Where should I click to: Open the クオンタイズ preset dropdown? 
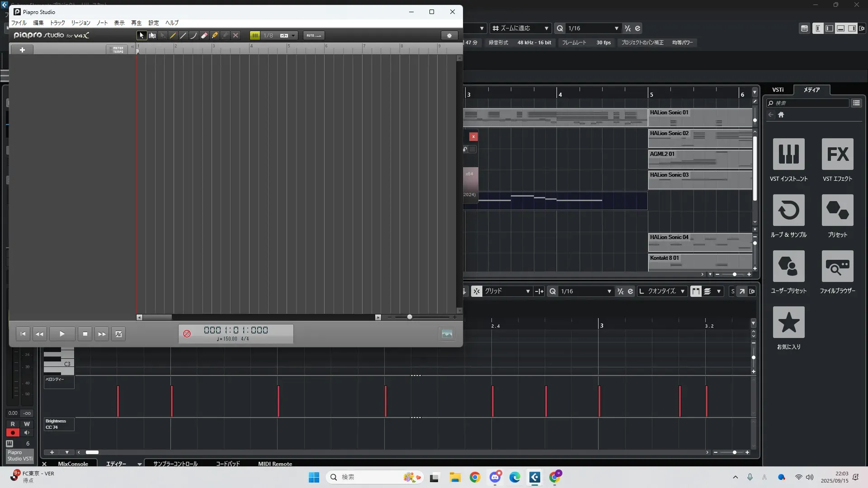click(682, 291)
